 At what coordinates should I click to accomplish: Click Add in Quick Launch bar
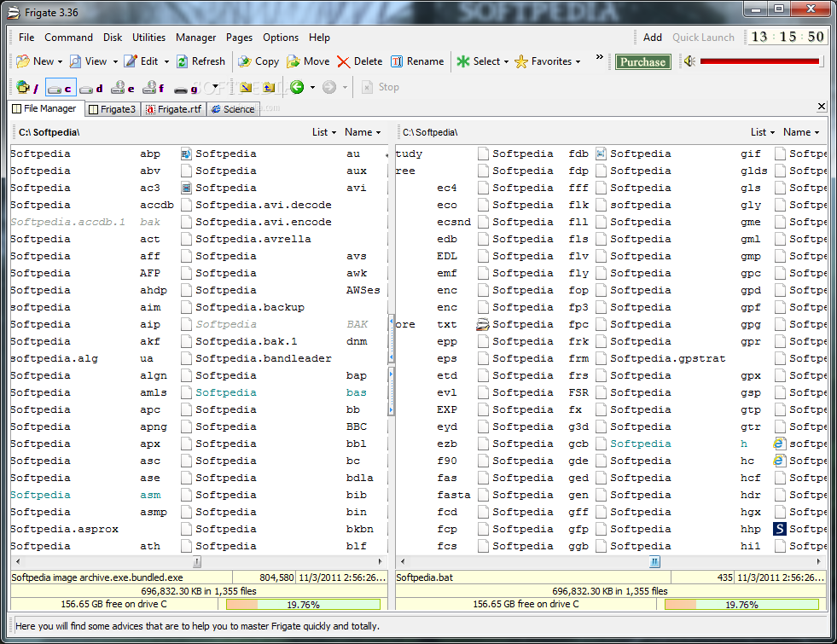coord(653,38)
